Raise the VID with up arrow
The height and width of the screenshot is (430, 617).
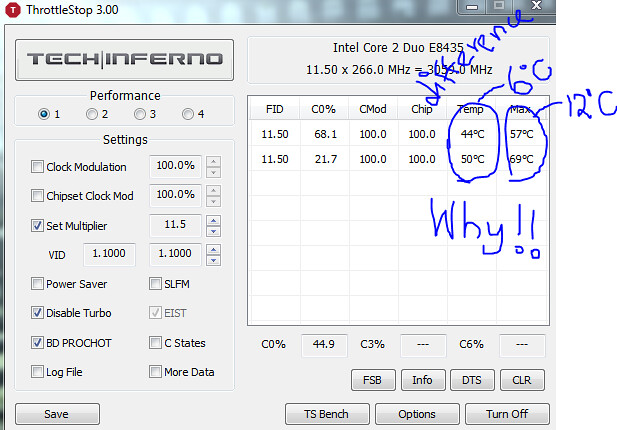pos(213,249)
